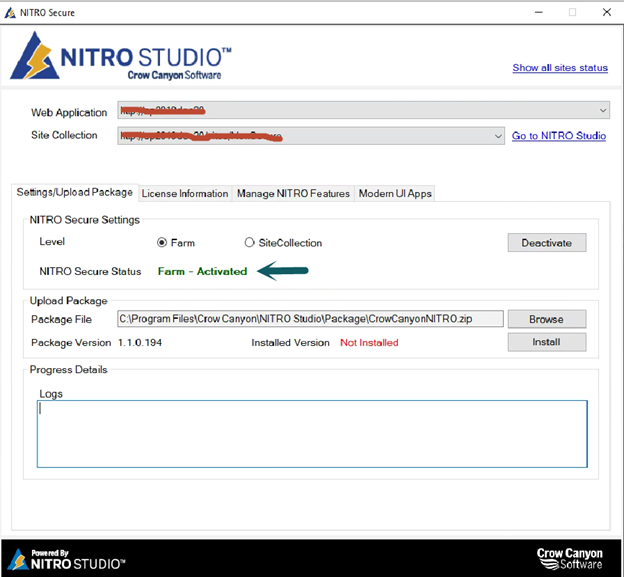This screenshot has height=577, width=624.
Task: Click the Web Application label
Action: pos(69,113)
